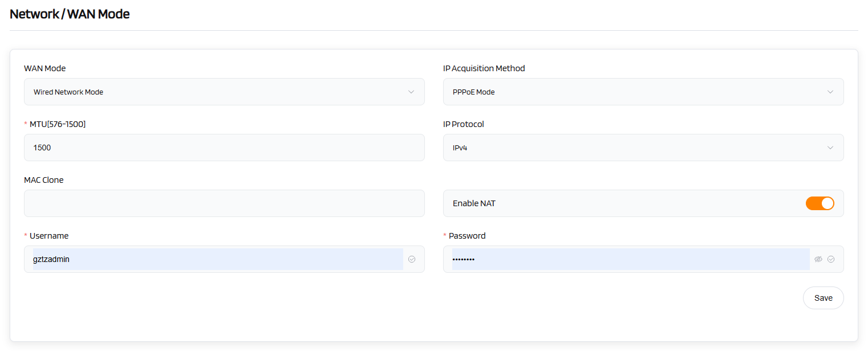Click the IP Protocol chevron arrow
Image resolution: width=868 pixels, height=352 pixels.
pos(830,148)
